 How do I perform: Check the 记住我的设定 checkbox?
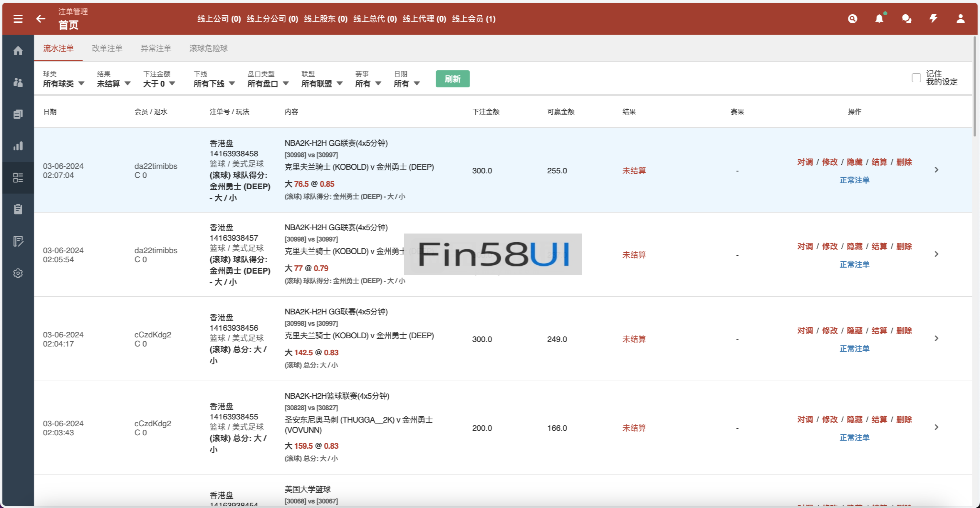916,78
